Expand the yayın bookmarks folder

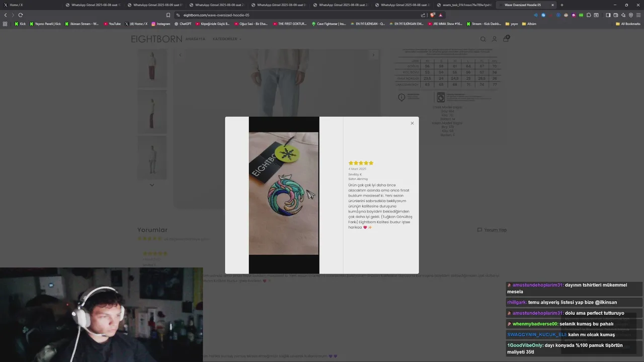tap(511, 24)
